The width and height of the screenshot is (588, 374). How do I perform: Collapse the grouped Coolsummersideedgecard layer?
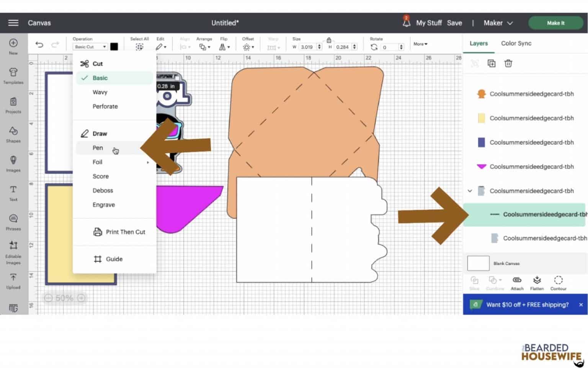coord(470,191)
